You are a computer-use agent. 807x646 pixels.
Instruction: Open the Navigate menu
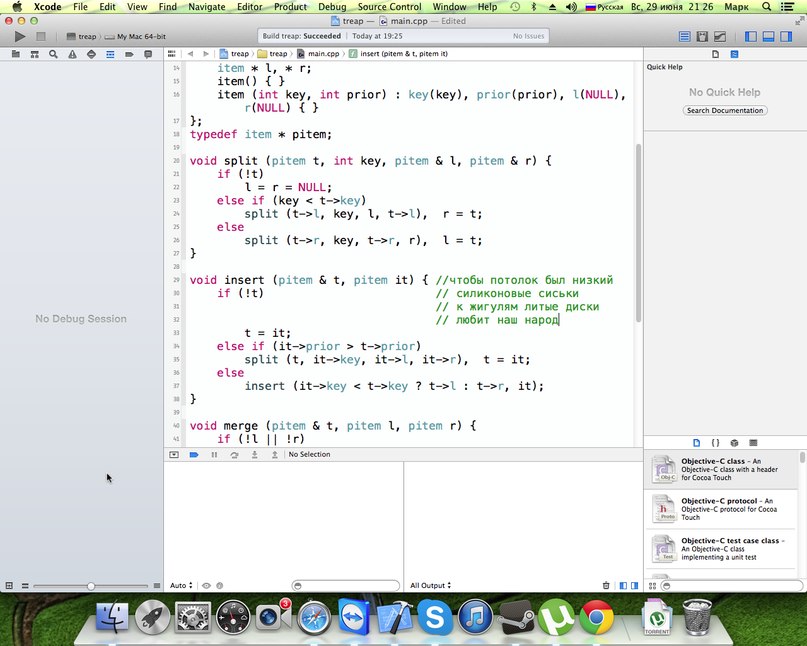(x=207, y=7)
